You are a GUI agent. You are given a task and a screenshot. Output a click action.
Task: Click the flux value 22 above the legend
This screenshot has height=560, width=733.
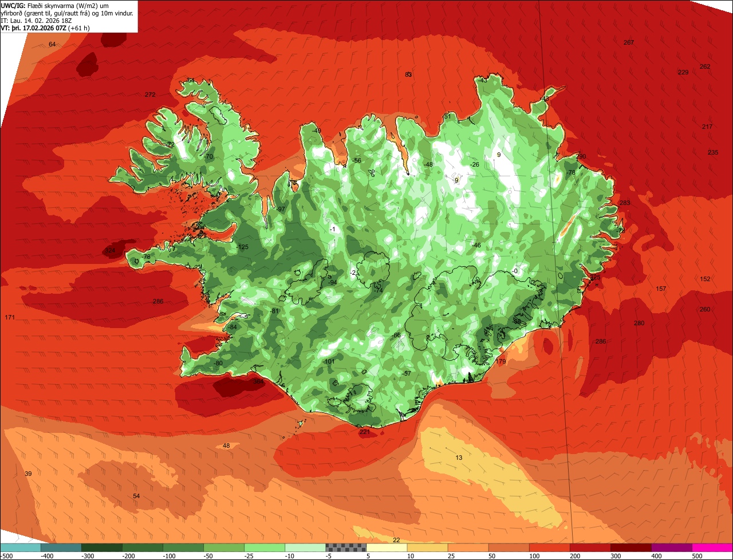coord(396,540)
